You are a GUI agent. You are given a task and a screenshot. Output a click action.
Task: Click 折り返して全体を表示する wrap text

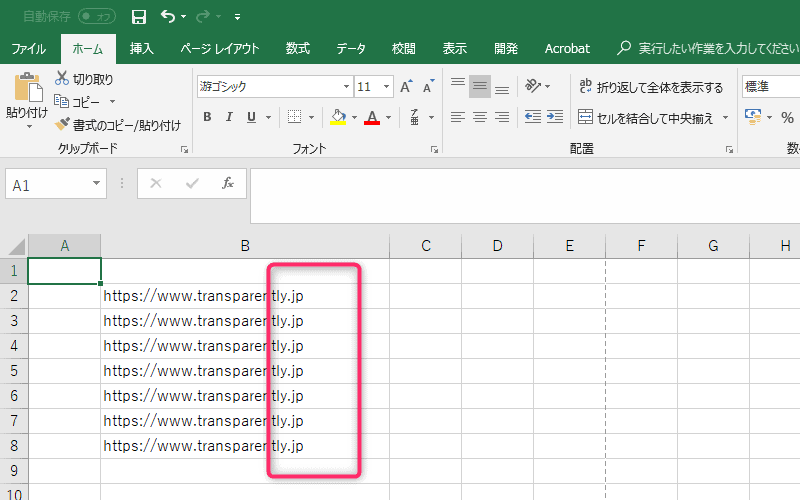(x=651, y=87)
